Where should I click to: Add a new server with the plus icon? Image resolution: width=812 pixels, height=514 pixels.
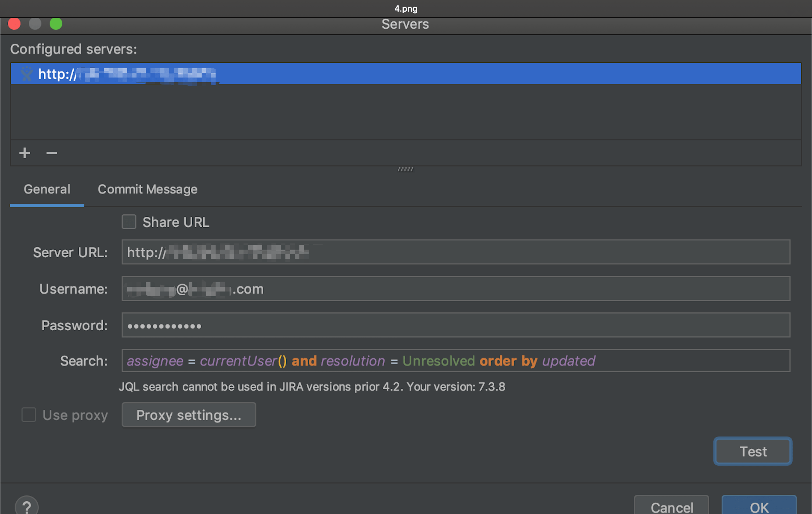click(x=24, y=153)
